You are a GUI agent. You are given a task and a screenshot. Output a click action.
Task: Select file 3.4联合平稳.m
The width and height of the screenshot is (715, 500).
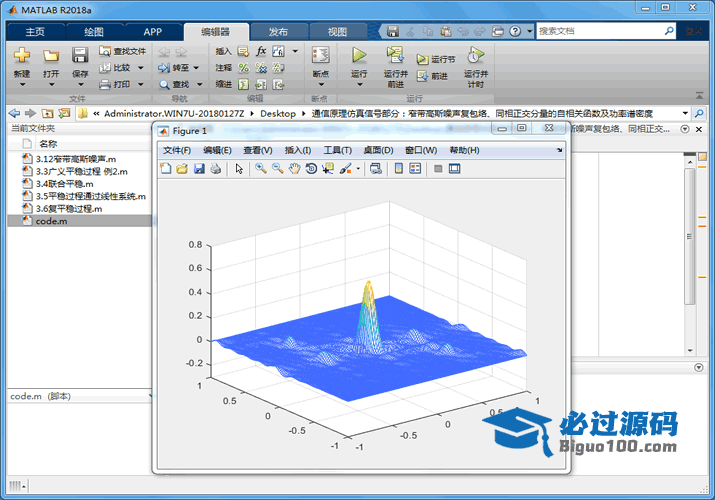tap(64, 184)
